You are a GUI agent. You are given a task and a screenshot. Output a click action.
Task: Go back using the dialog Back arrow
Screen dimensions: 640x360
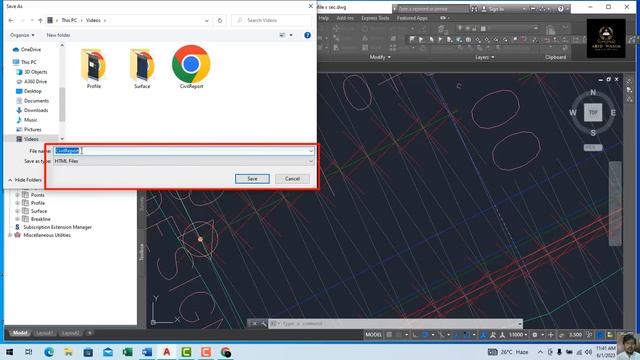click(x=11, y=20)
